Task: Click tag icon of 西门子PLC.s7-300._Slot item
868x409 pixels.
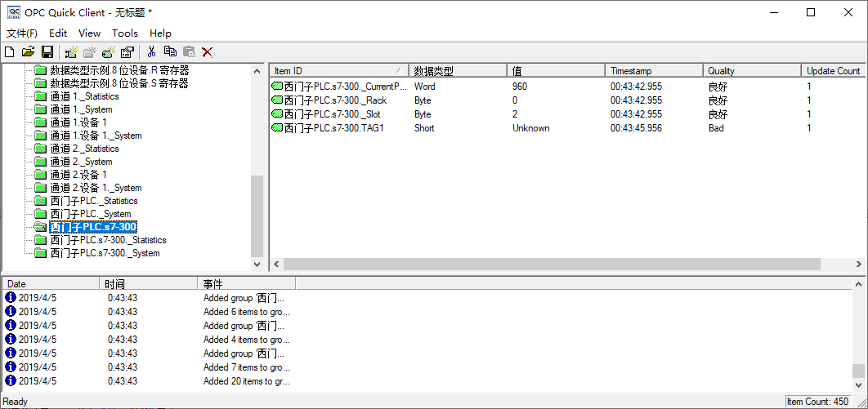Action: click(x=277, y=114)
